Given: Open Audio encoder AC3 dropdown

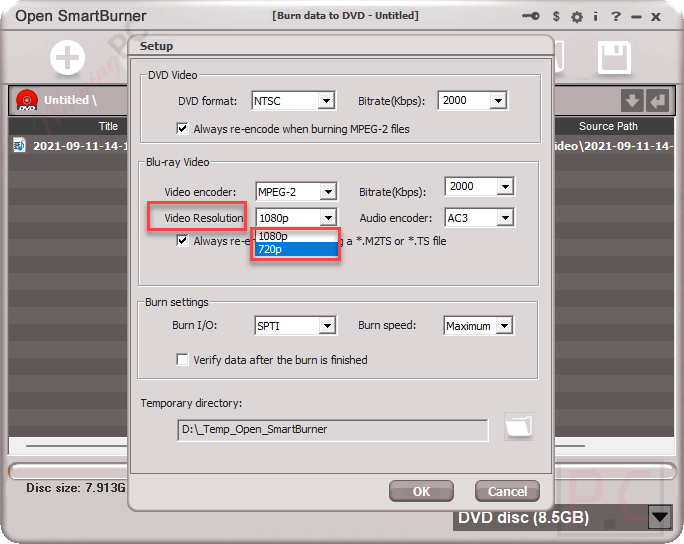Looking at the screenshot, I should (505, 217).
